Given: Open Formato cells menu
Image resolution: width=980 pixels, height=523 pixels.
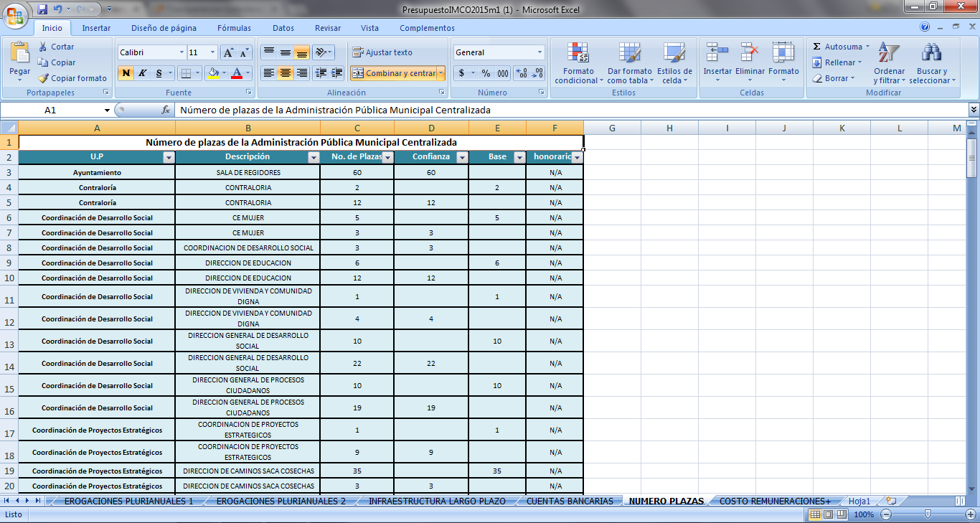Looking at the screenshot, I should [x=783, y=63].
